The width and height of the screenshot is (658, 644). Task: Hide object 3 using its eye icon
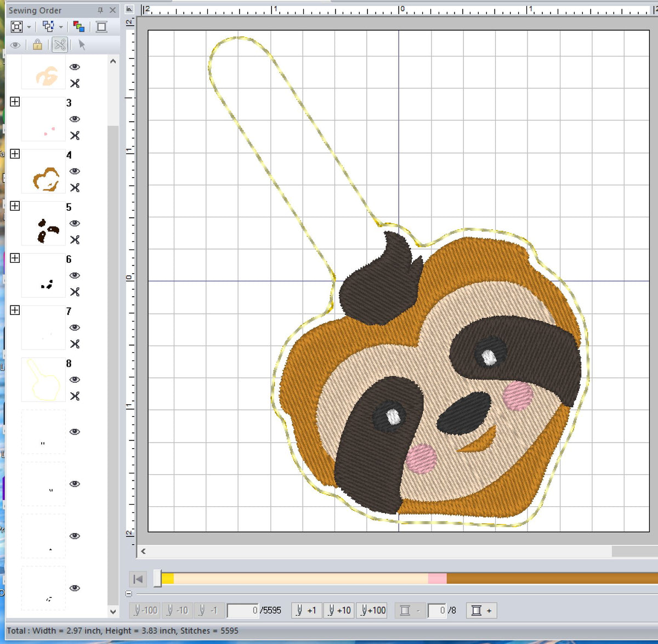tap(75, 119)
